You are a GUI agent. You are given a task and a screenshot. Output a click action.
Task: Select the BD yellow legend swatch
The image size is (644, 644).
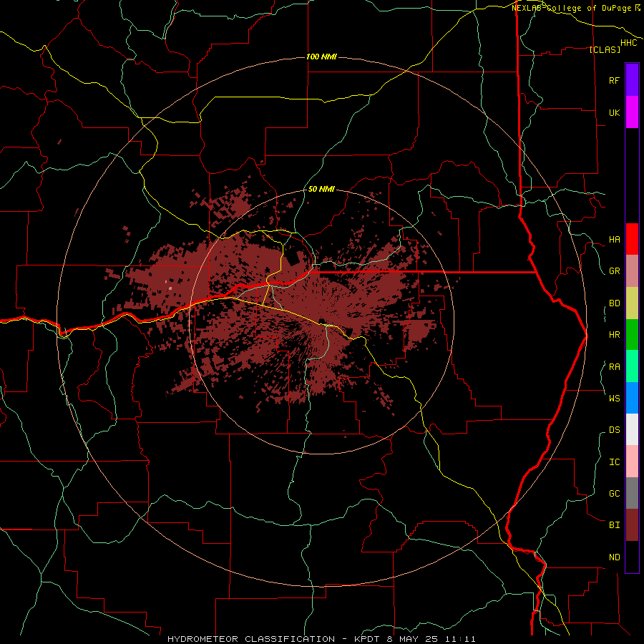point(632,303)
